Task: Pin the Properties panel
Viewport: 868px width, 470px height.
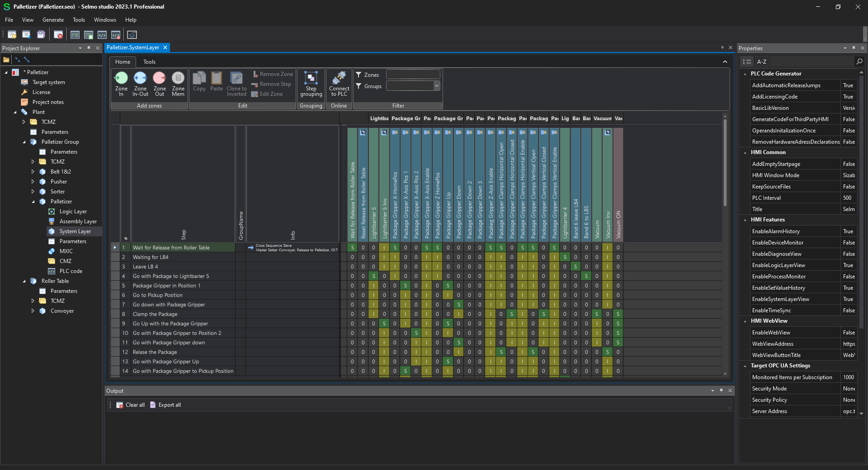Action: click(854, 48)
